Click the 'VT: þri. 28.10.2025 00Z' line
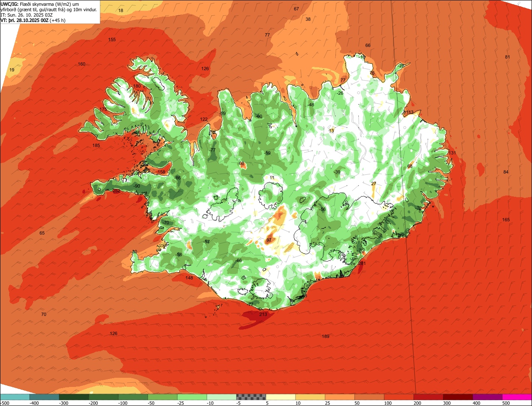 pyautogui.click(x=25, y=20)
